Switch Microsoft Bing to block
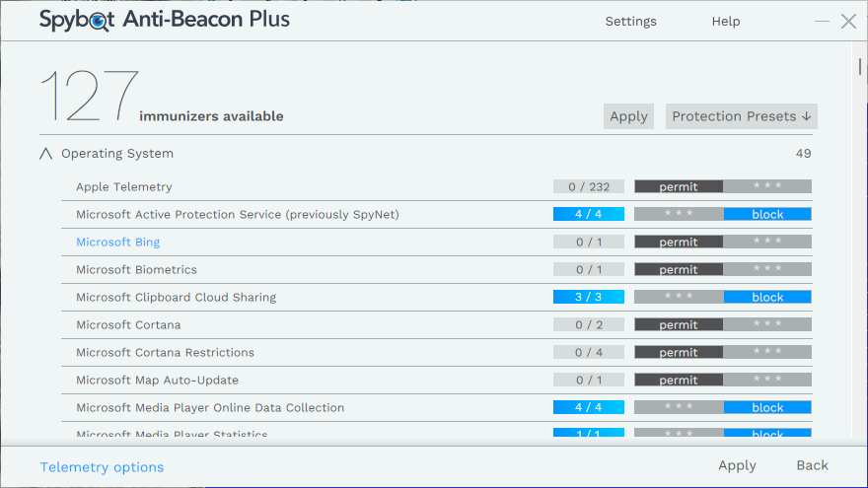The width and height of the screenshot is (868, 488). pyautogui.click(x=767, y=242)
